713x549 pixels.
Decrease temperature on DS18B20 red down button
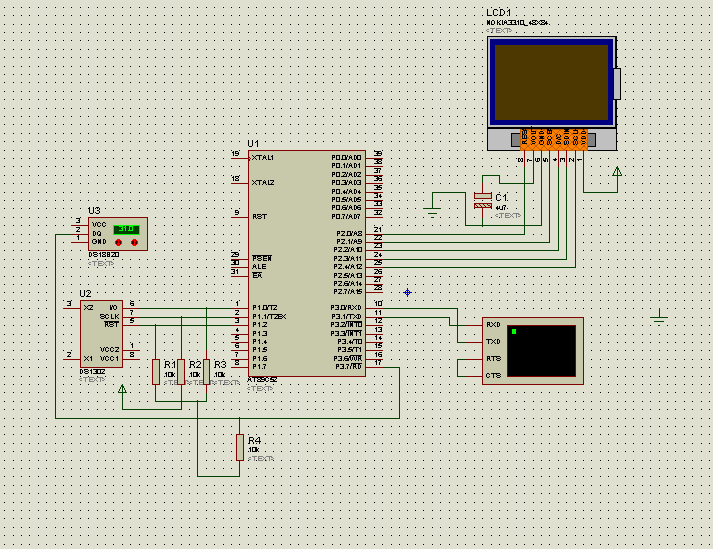tap(119, 242)
